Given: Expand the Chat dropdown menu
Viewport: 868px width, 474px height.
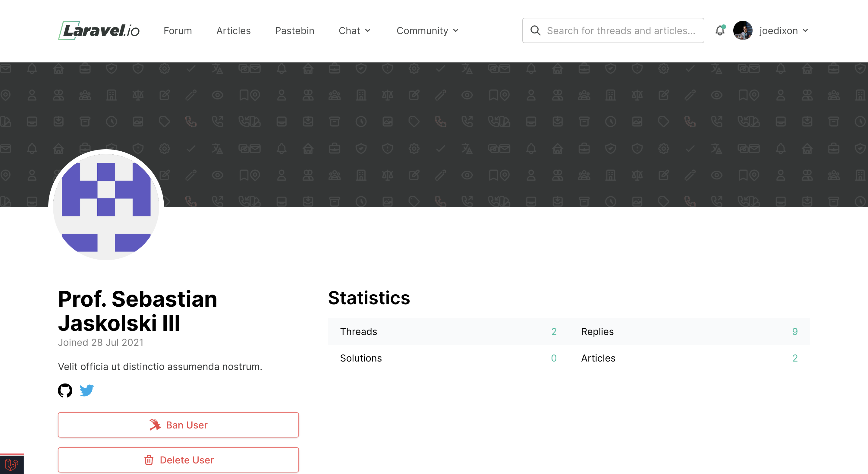Looking at the screenshot, I should 354,31.
